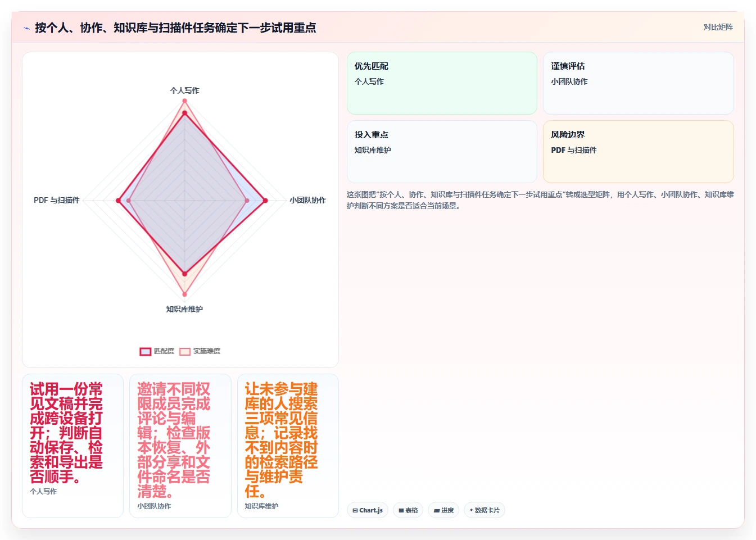Open the card starting 邀请不同权限成员
The image size is (756, 540).
[x=180, y=446]
